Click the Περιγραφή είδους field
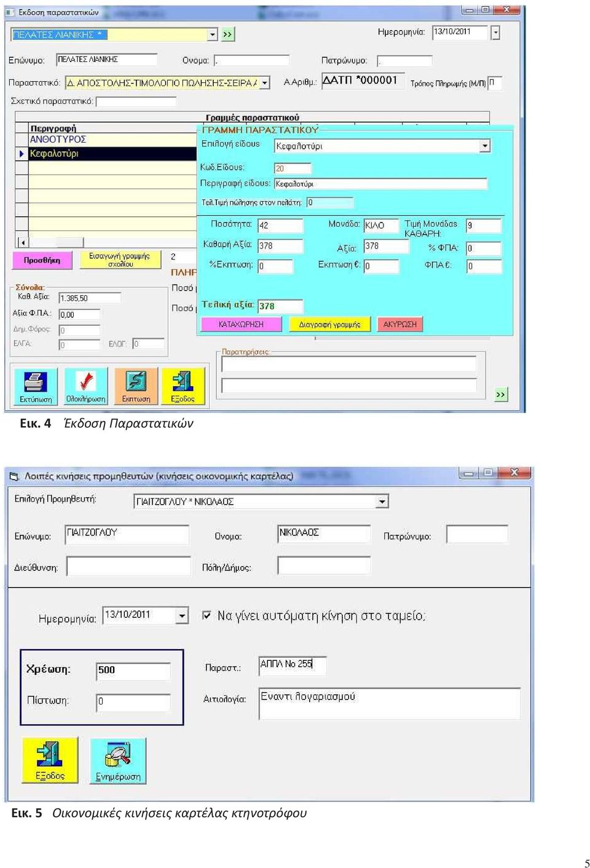Screen dimensions: 590x868 [x=380, y=184]
